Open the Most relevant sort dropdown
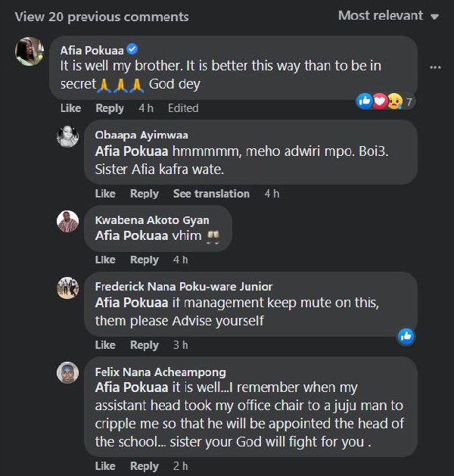 coord(388,16)
